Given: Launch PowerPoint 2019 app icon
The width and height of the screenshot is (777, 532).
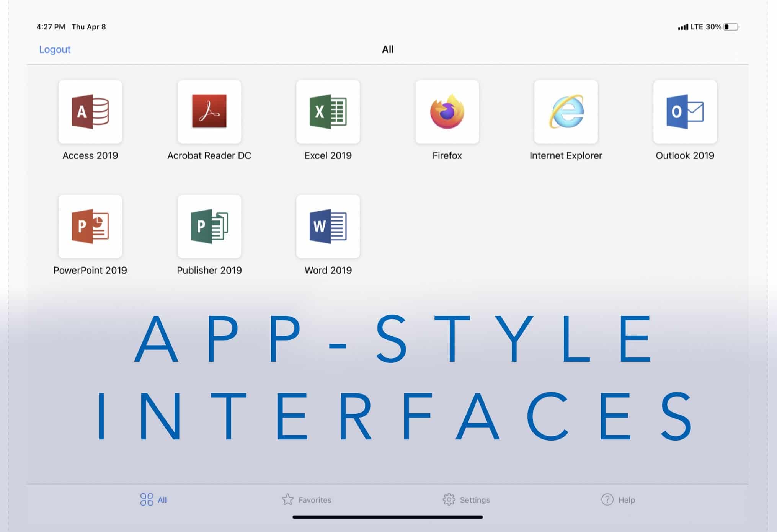Looking at the screenshot, I should (x=90, y=227).
